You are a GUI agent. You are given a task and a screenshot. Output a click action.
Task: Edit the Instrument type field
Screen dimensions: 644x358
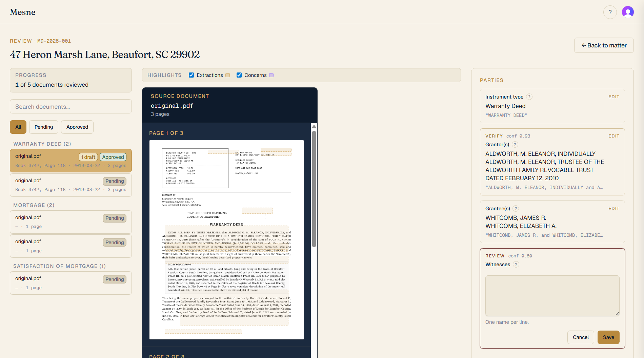point(614,97)
